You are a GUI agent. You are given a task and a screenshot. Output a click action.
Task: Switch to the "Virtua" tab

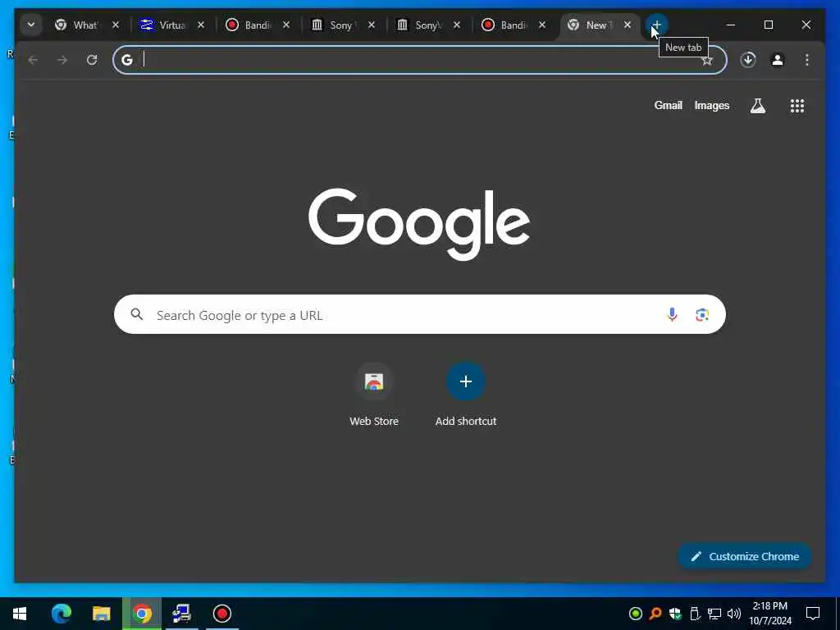point(164,25)
